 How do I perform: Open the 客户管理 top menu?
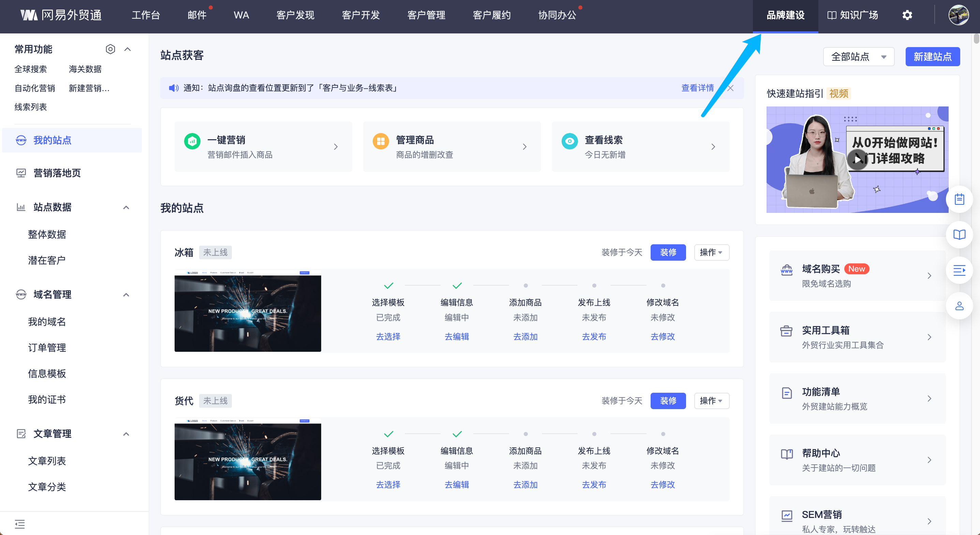coord(426,15)
